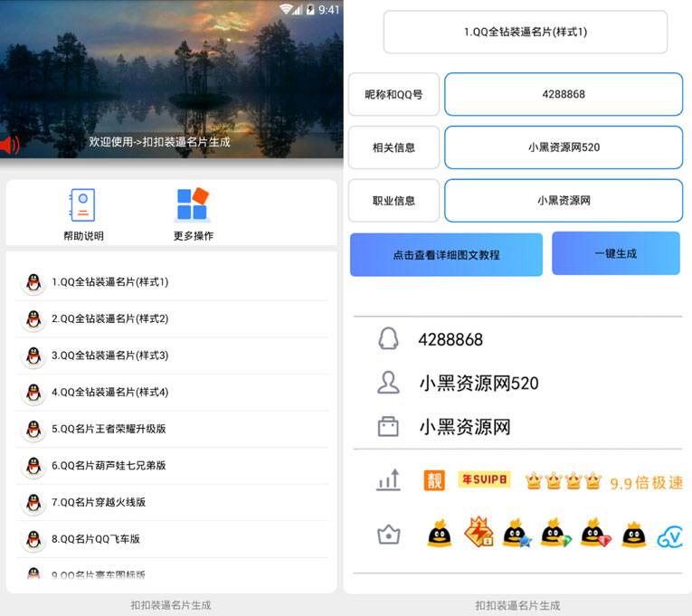
Task: Click the 一键生成 generate button
Action: (615, 253)
